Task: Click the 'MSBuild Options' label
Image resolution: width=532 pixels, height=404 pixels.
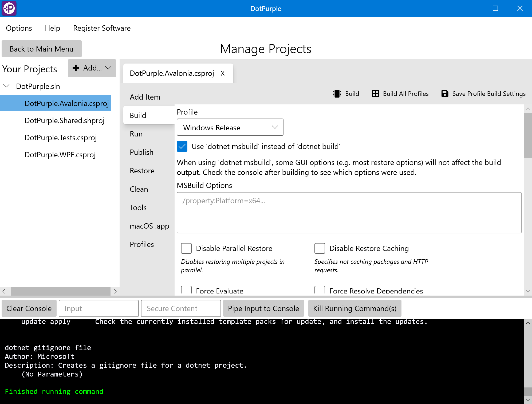Action: pyautogui.click(x=204, y=185)
